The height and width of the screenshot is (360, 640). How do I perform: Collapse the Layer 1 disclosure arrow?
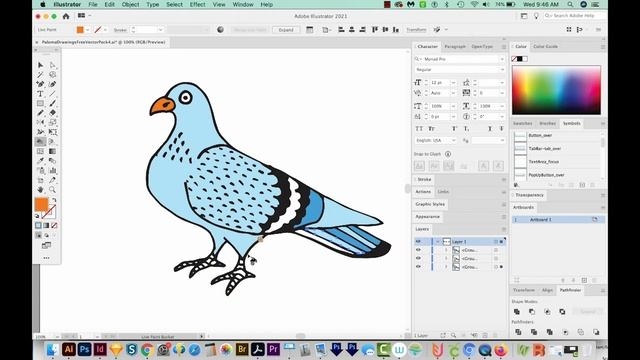pos(438,242)
